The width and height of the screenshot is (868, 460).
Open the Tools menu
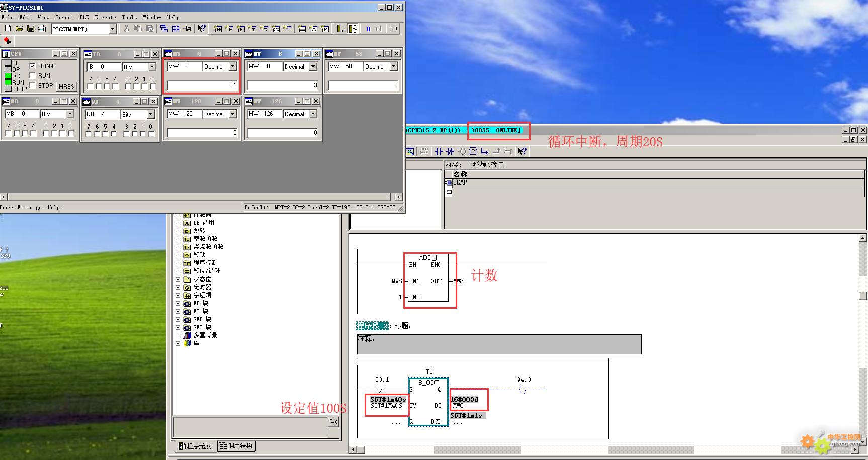pos(129,17)
